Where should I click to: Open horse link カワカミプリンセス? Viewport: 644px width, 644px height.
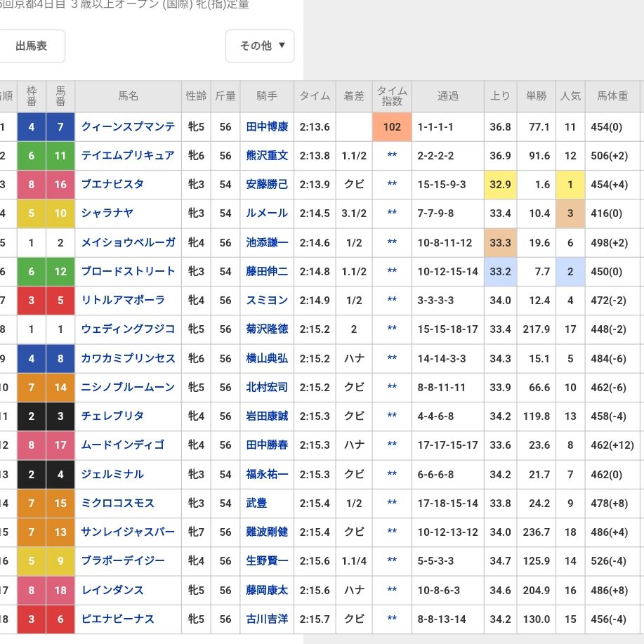[128, 359]
